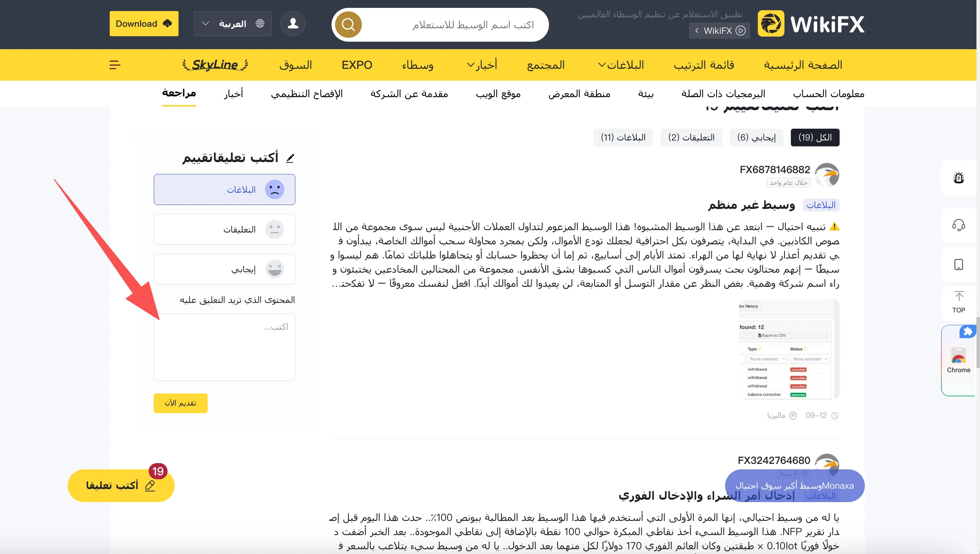Viewport: 980px width, 554px height.
Task: Expand the أخبار menu in yellow bar
Action: point(482,65)
